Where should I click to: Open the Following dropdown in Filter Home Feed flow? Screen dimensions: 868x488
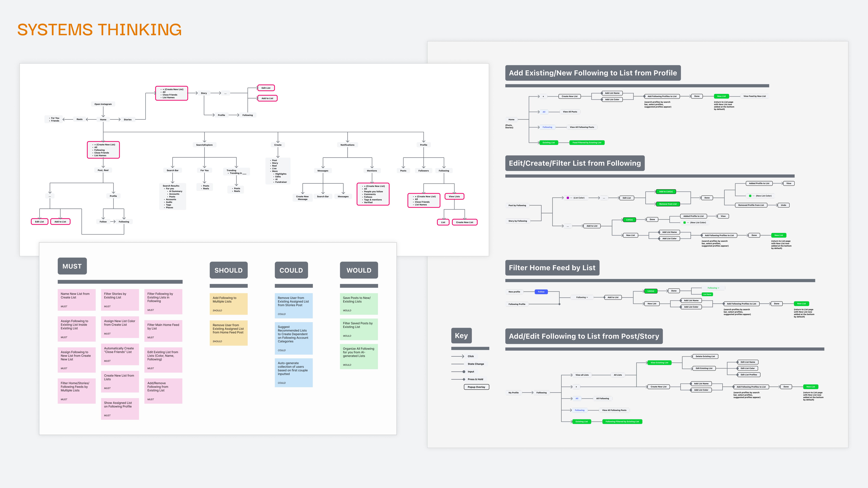(582, 297)
